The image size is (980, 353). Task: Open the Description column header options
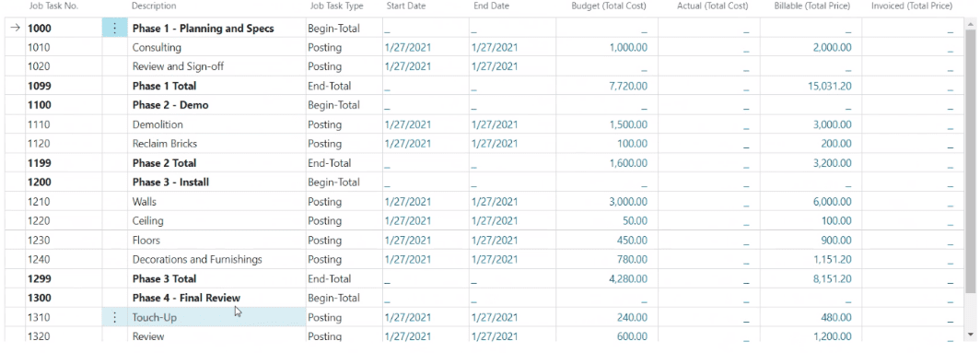coord(154,6)
